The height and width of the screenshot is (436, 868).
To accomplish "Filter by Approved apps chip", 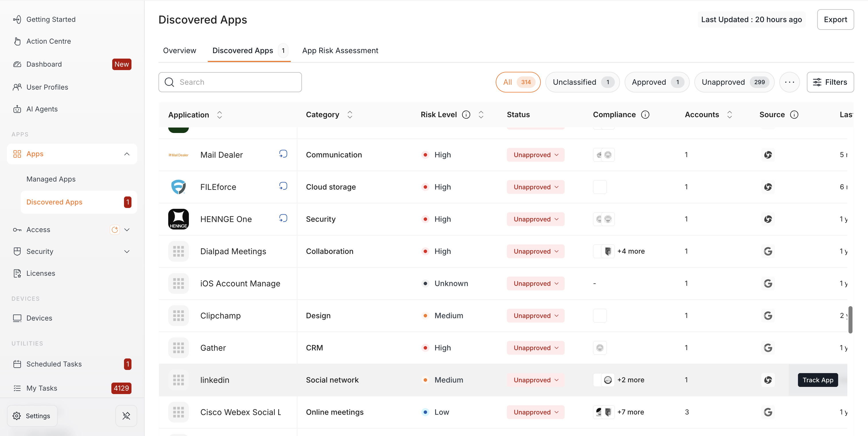I will pyautogui.click(x=657, y=82).
